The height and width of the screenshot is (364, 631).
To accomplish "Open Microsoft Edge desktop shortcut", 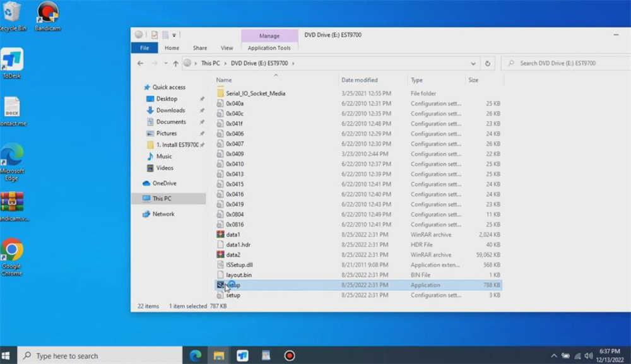I will coord(12,162).
